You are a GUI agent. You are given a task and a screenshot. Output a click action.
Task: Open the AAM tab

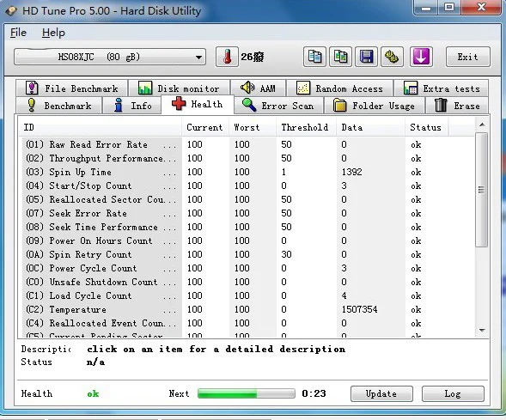(259, 88)
